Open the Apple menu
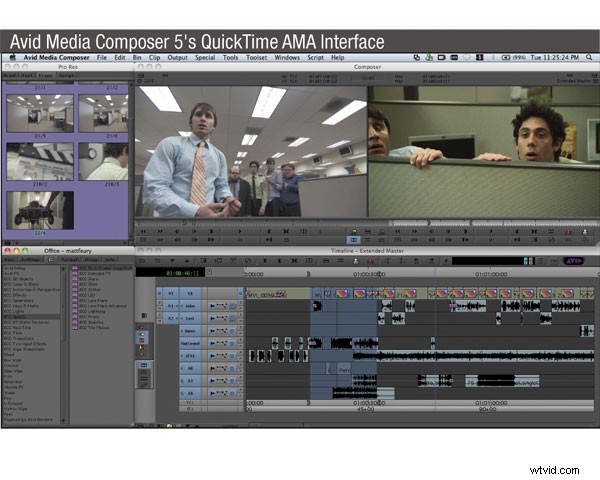Image resolution: width=600 pixels, height=480 pixels. (x=12, y=57)
